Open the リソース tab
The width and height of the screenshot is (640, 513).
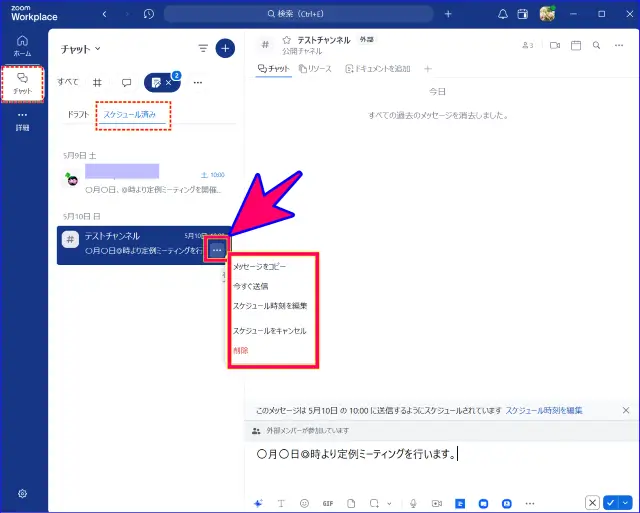(x=315, y=69)
